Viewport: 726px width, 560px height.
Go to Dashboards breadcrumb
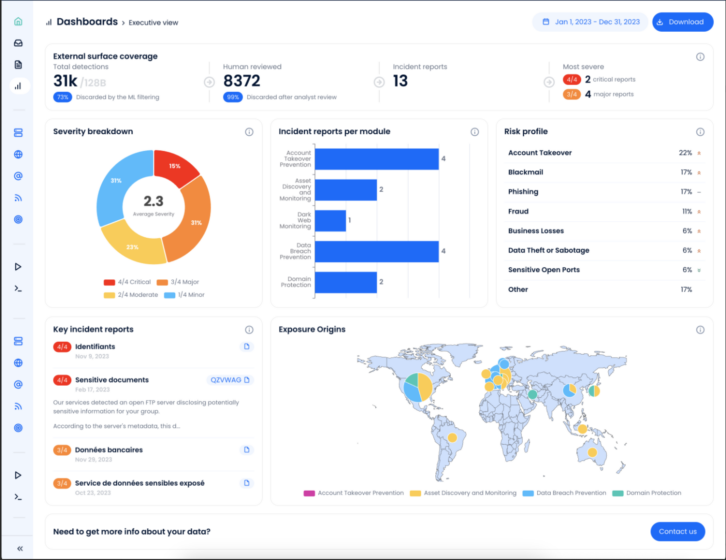[87, 22]
